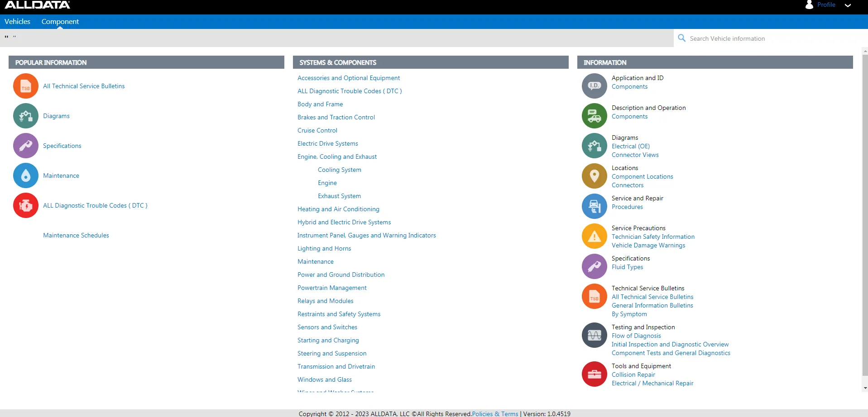Open Hybrid and Electric Drive Systems
The height and width of the screenshot is (417, 868).
344,222
